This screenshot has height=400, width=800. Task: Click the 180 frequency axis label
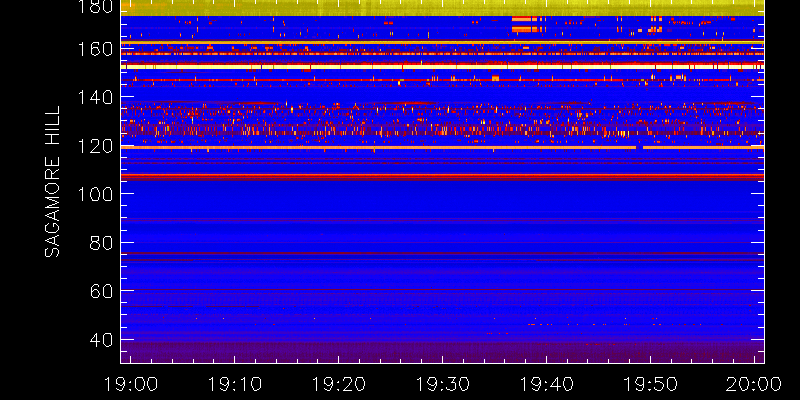pyautogui.click(x=95, y=7)
